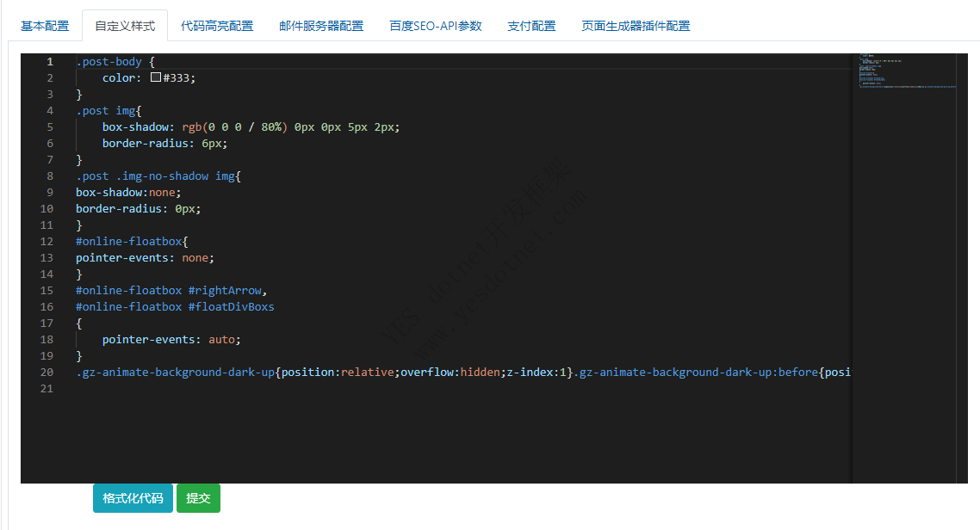Viewport: 980px width, 530px height.
Task: Place cursor on '.post-body {' line
Action: [115, 62]
